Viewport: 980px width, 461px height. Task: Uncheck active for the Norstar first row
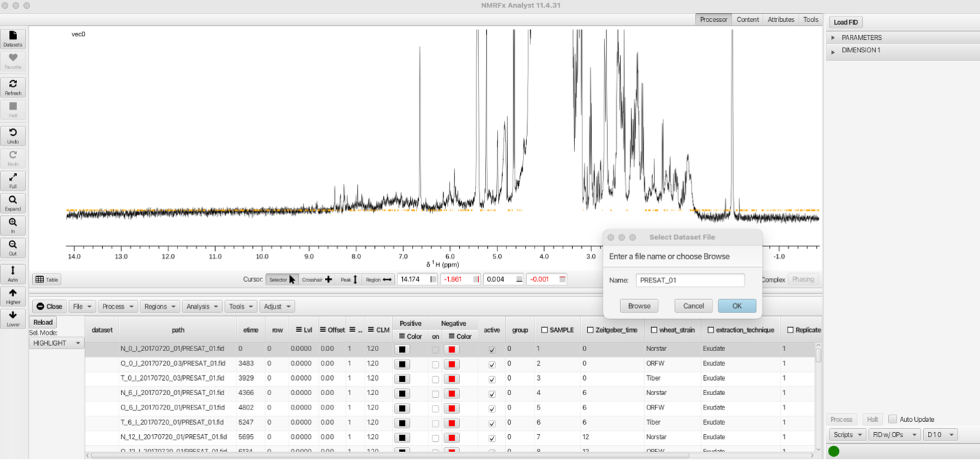point(491,349)
